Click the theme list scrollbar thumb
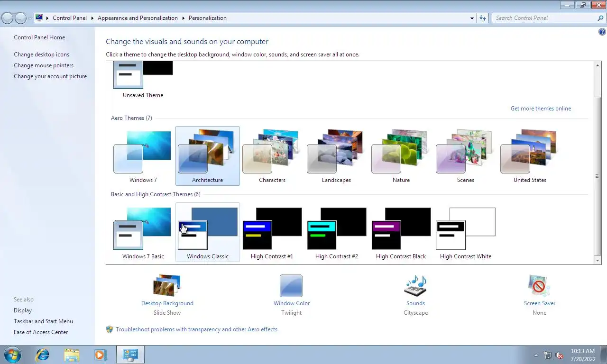 click(x=598, y=176)
